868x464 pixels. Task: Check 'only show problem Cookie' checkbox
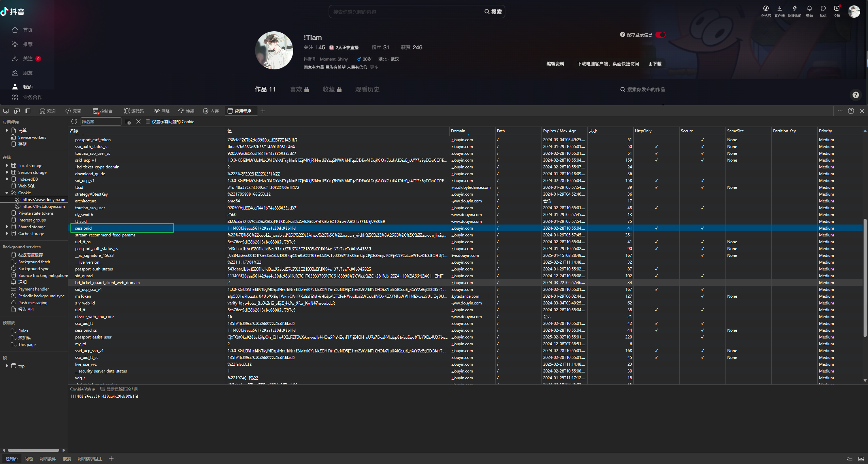(x=148, y=121)
